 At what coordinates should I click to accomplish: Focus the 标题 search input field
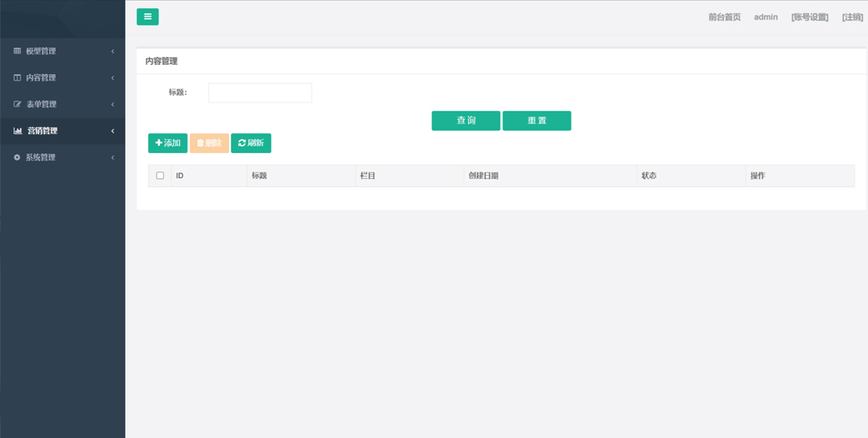(260, 92)
